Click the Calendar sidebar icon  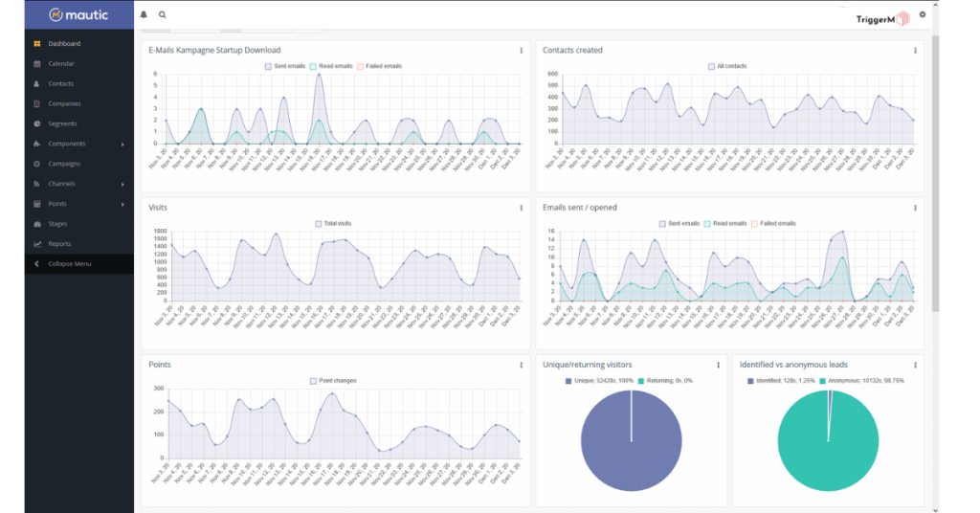pyautogui.click(x=36, y=64)
